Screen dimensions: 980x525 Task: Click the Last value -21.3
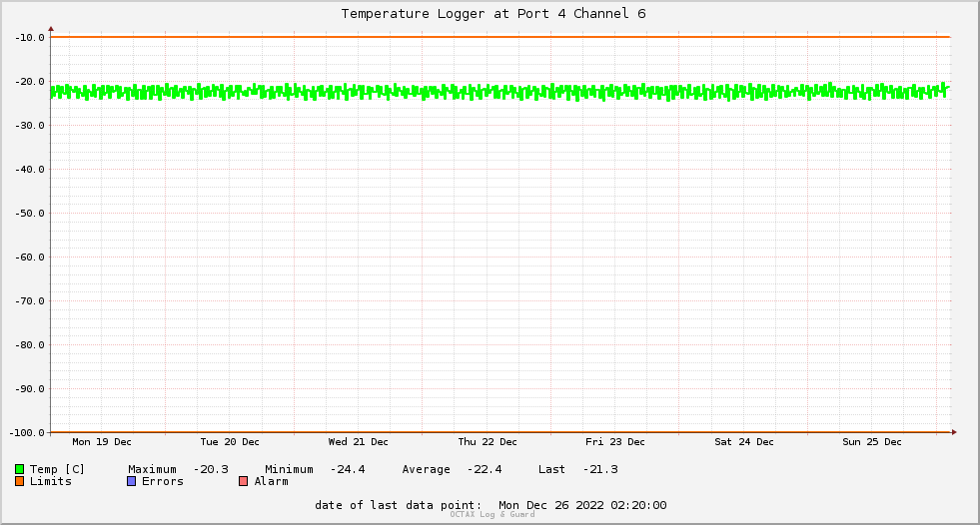(600, 469)
